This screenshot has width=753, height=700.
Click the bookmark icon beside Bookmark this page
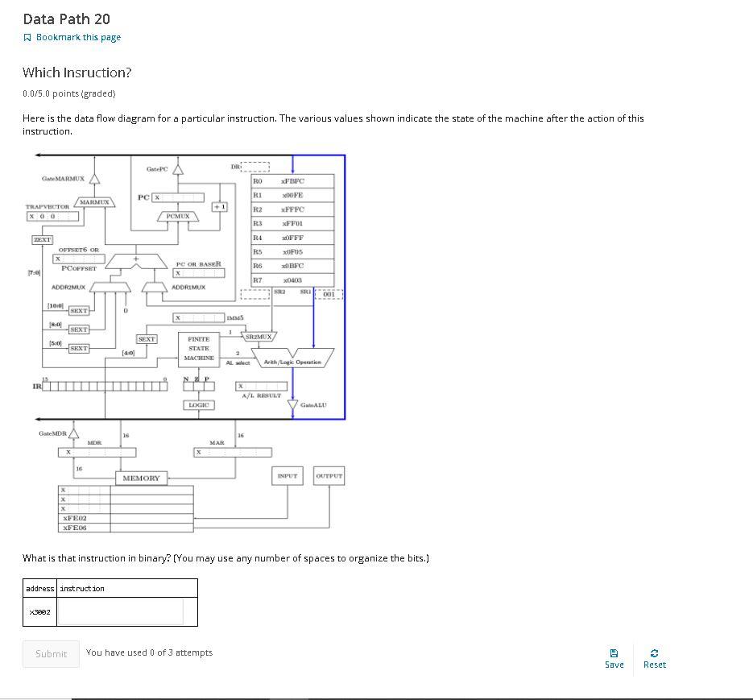tap(27, 37)
